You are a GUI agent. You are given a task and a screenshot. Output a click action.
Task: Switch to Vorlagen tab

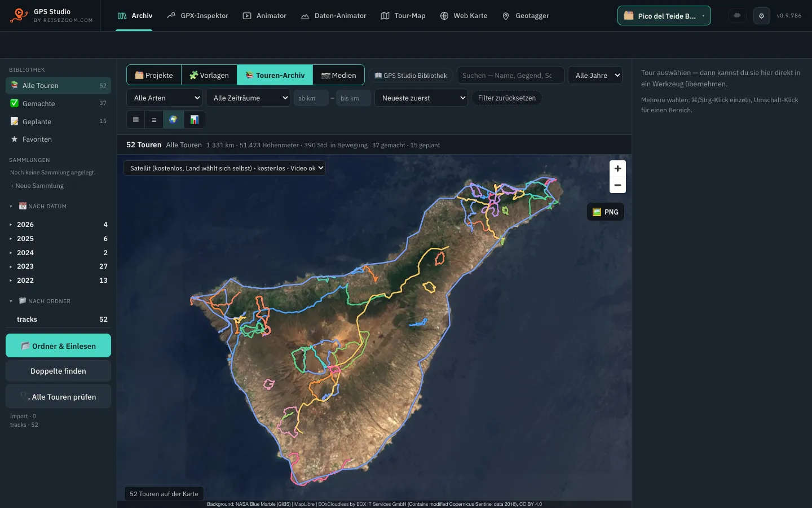tap(209, 75)
